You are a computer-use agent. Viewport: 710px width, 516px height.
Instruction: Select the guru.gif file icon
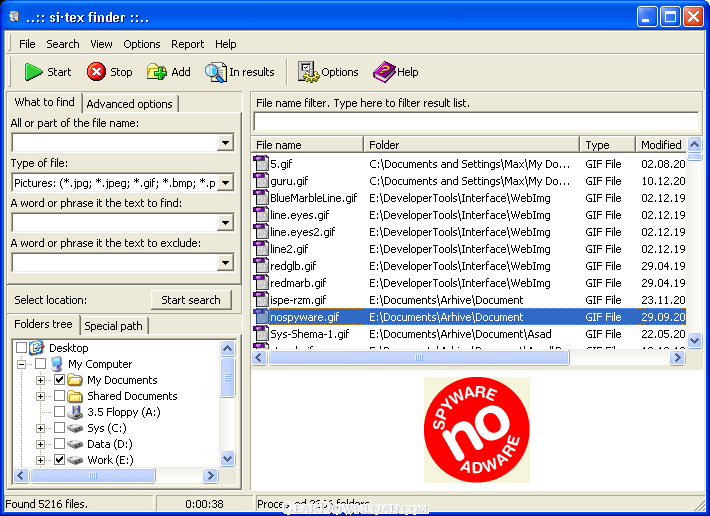click(x=261, y=181)
